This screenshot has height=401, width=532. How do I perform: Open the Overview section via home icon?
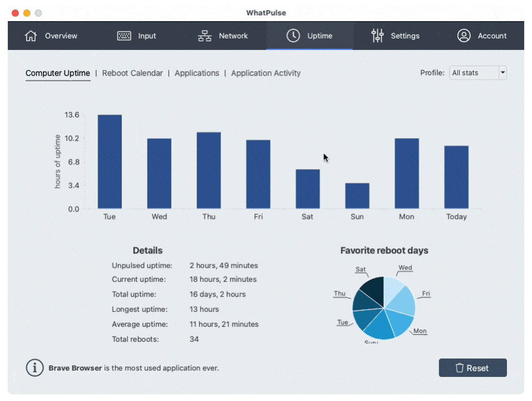pyautogui.click(x=31, y=35)
